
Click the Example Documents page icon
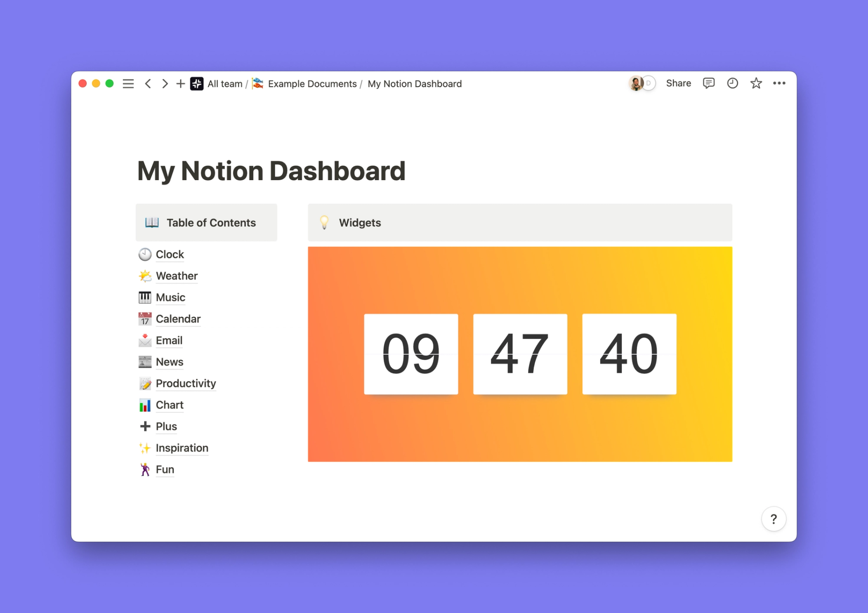(x=258, y=83)
